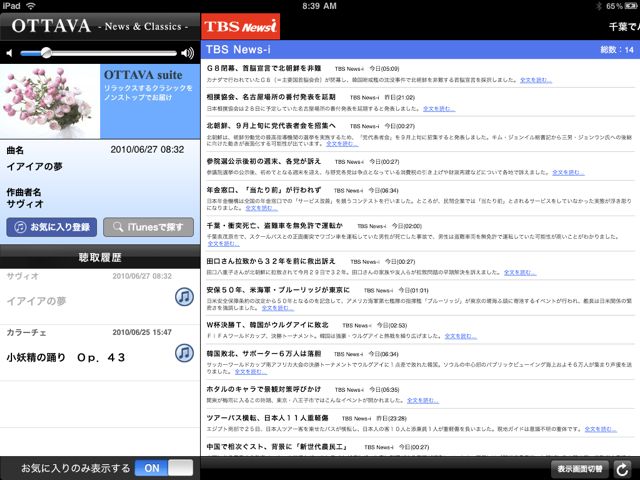The height and width of the screenshot is (480, 640).
Task: Select headline 中国で相次ぐスト、背景に「新世代農民工」
Action: (277, 447)
